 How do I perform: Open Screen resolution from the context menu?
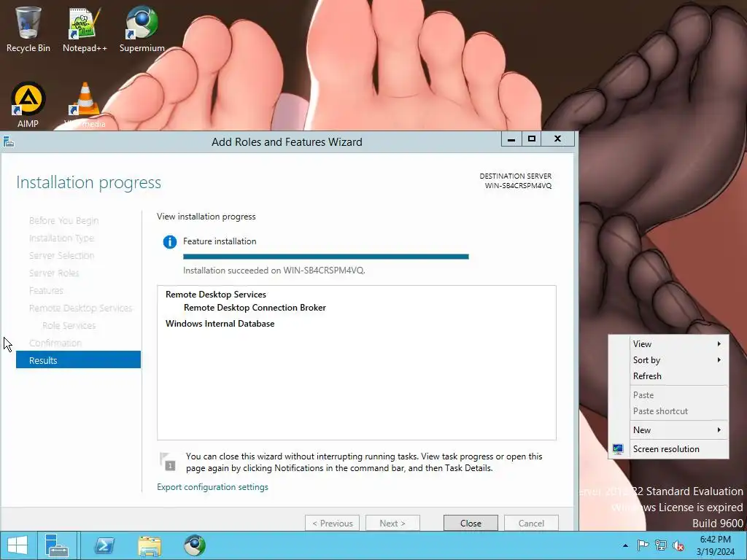click(668, 449)
